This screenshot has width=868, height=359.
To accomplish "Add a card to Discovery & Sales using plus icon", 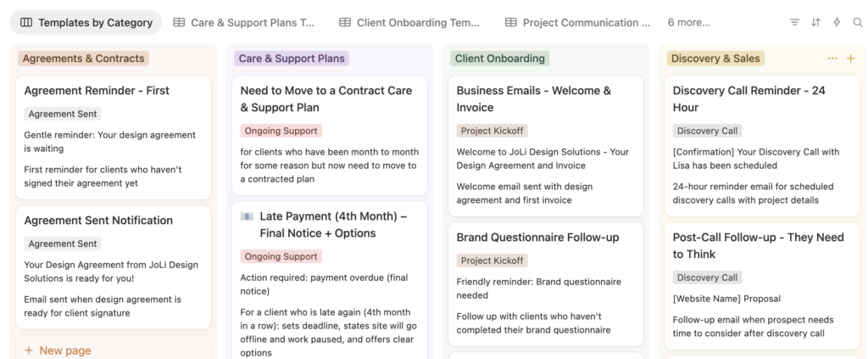I will 850,59.
